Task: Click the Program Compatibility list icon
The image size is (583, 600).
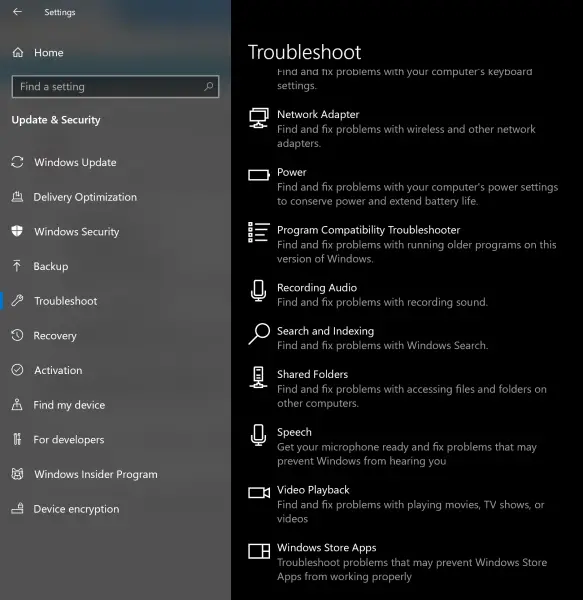Action: [259, 232]
